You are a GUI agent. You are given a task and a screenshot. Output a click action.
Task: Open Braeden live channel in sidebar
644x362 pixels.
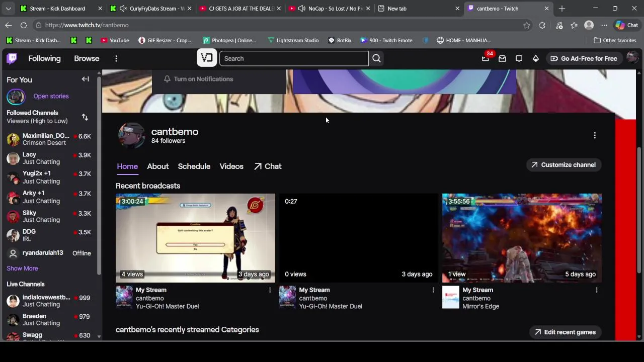(49, 320)
